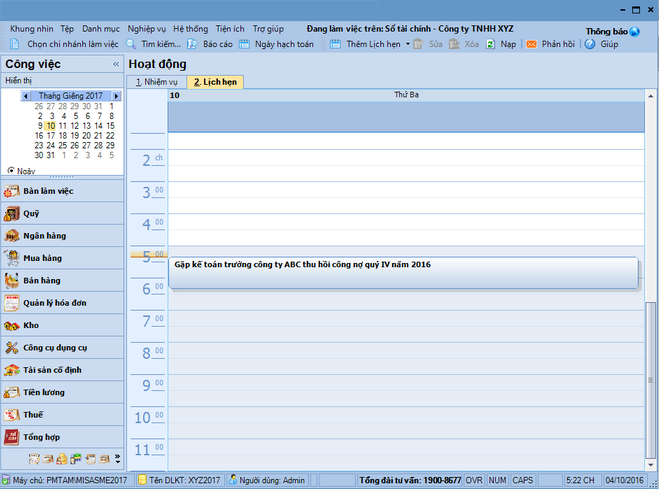Click the Phản hồi feedback icon
The image size is (659, 489).
point(531,45)
